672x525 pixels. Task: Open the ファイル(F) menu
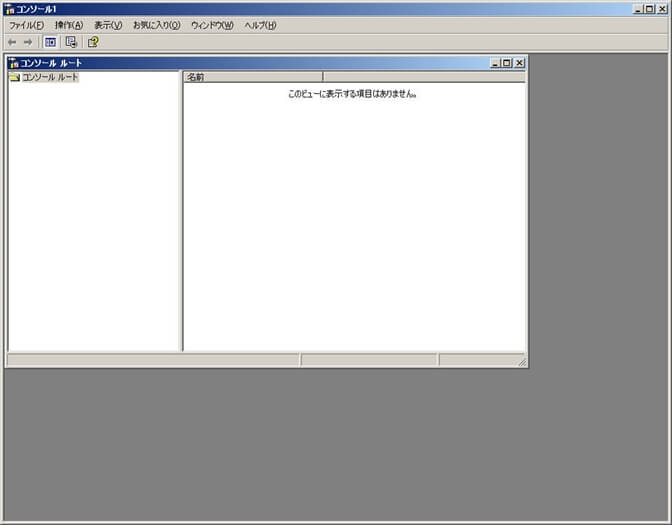click(x=26, y=25)
